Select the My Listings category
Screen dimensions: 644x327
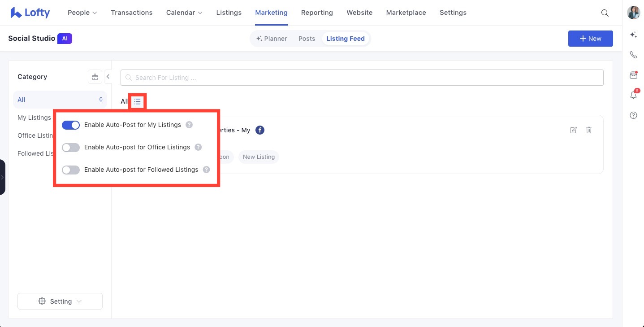coord(34,117)
